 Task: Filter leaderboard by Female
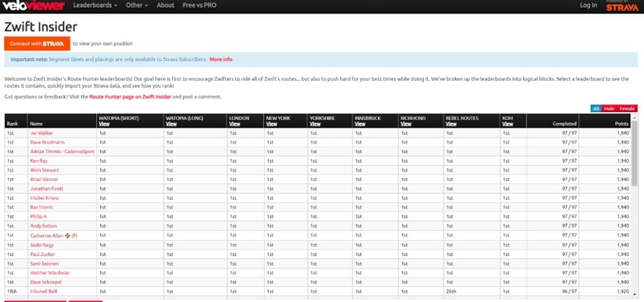627,109
